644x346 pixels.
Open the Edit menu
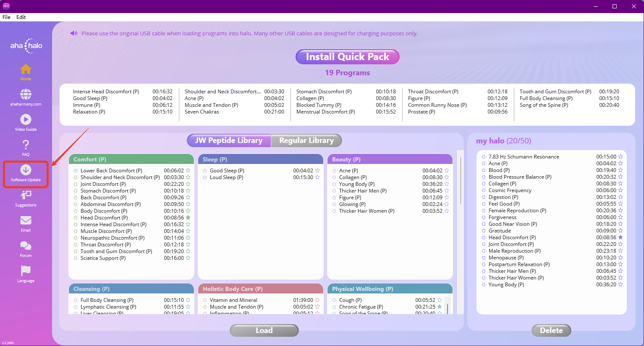pos(21,17)
